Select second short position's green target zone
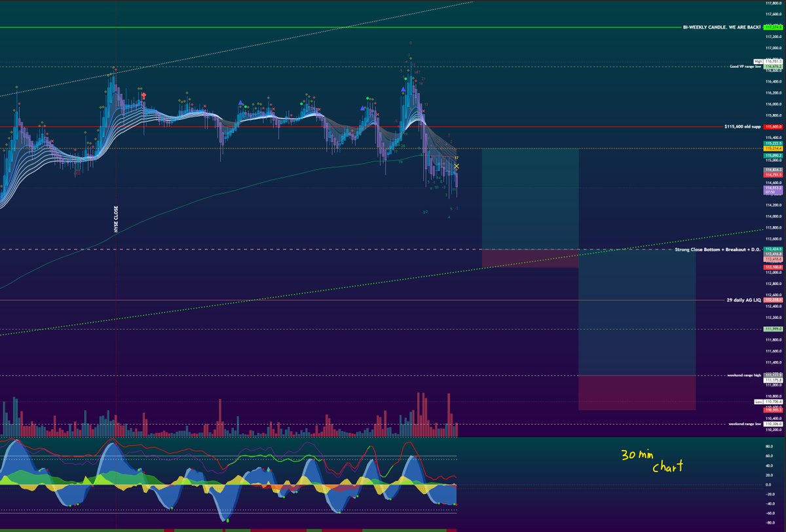The height and width of the screenshot is (532, 786). [x=637, y=313]
